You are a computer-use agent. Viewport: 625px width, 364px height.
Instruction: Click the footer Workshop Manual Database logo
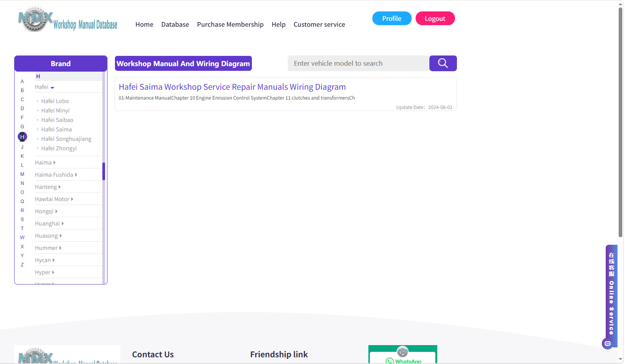pos(67,355)
